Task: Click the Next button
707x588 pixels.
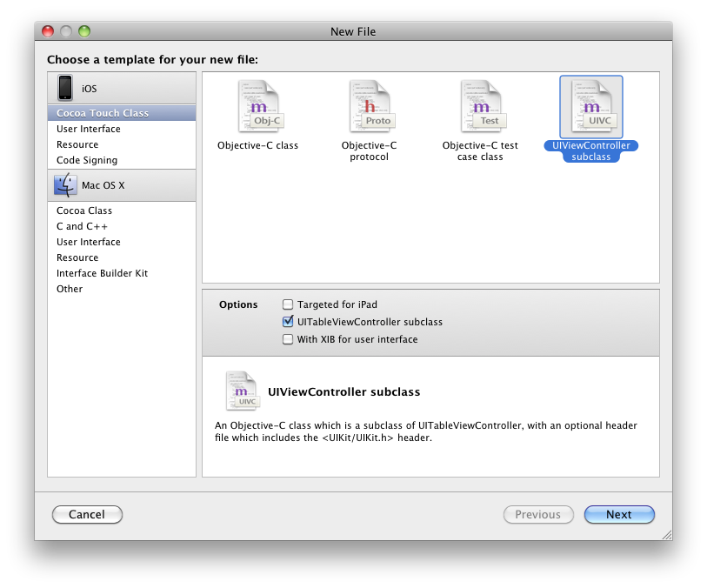Action: tap(619, 515)
